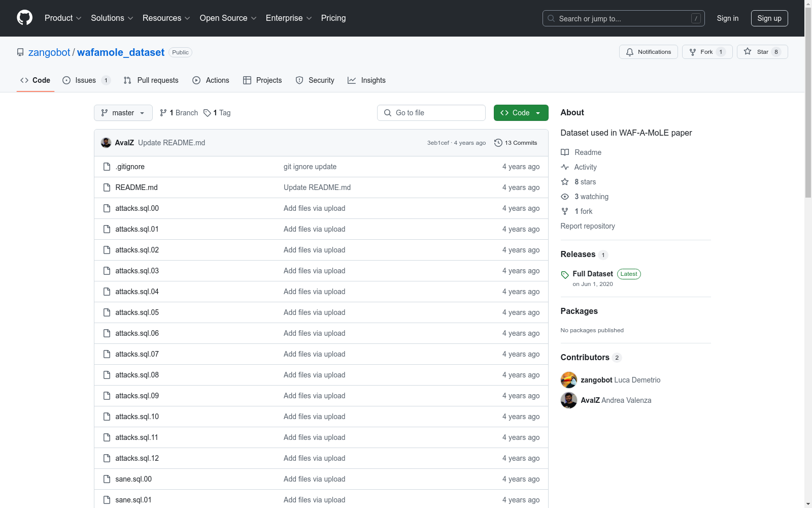Click the file icon for .gitignore
Screen dimensions: 812x508
[x=107, y=167]
